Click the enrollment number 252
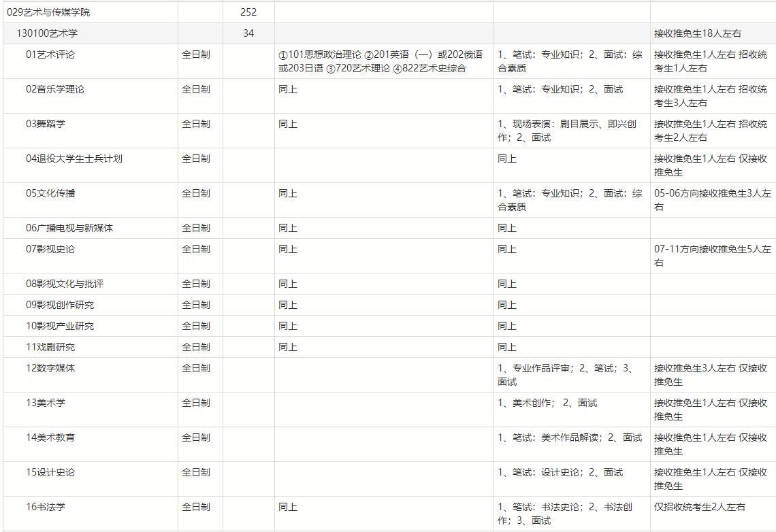Viewport: 776px width, 532px height. (x=248, y=12)
